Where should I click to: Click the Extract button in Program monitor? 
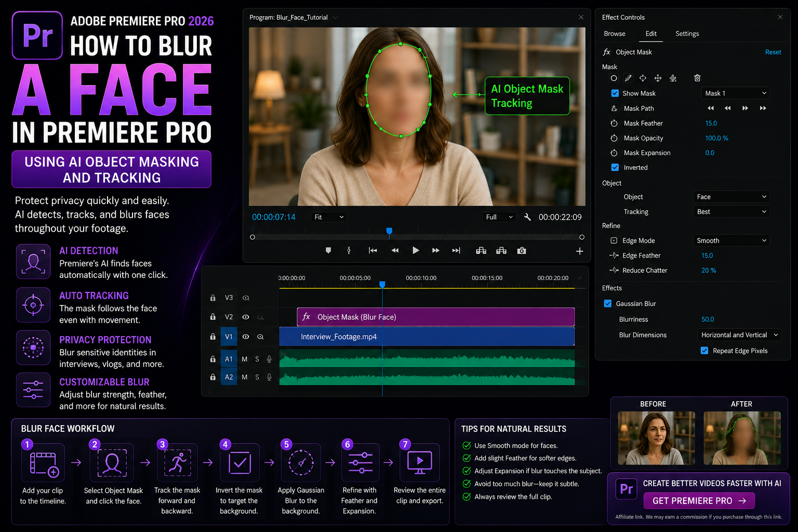[x=501, y=250]
